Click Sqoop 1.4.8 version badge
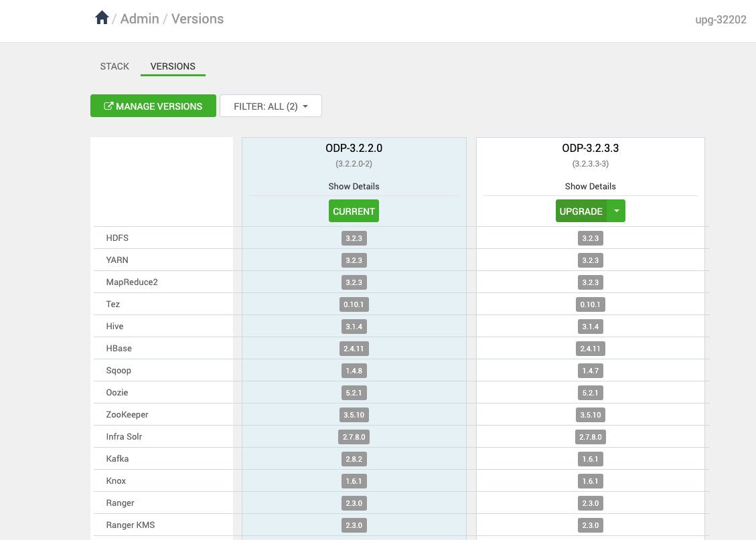The image size is (756, 540). point(354,371)
